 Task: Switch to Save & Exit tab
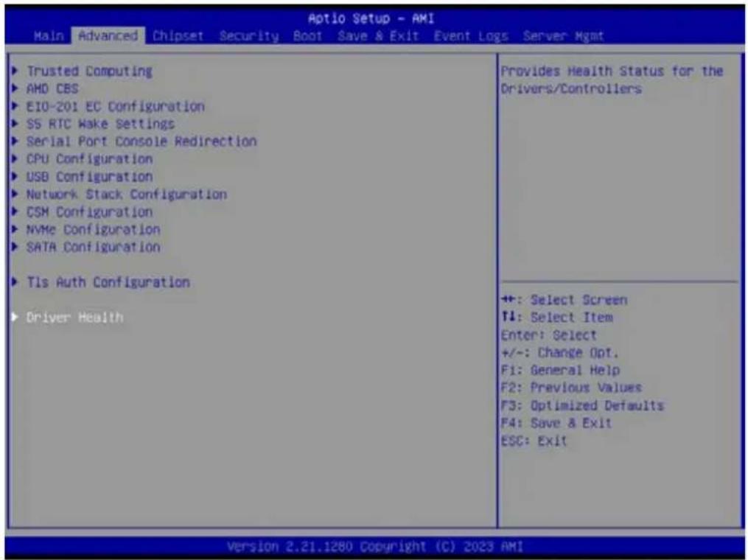378,36
